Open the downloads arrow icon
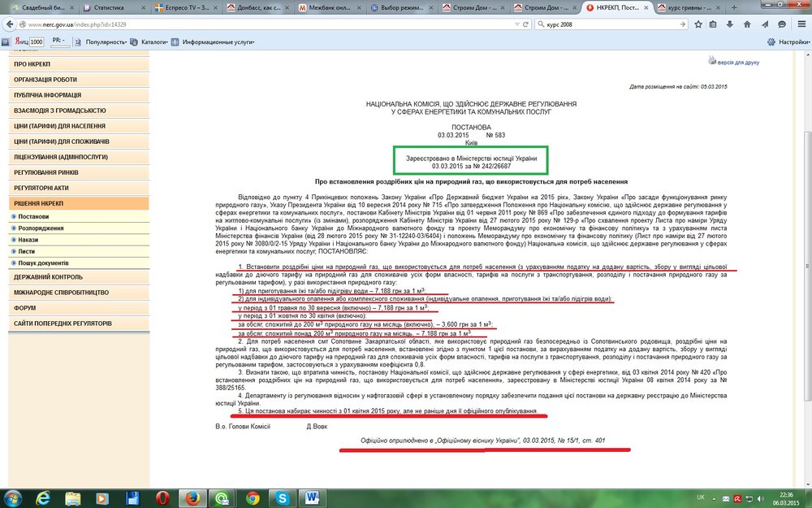 tap(730, 24)
